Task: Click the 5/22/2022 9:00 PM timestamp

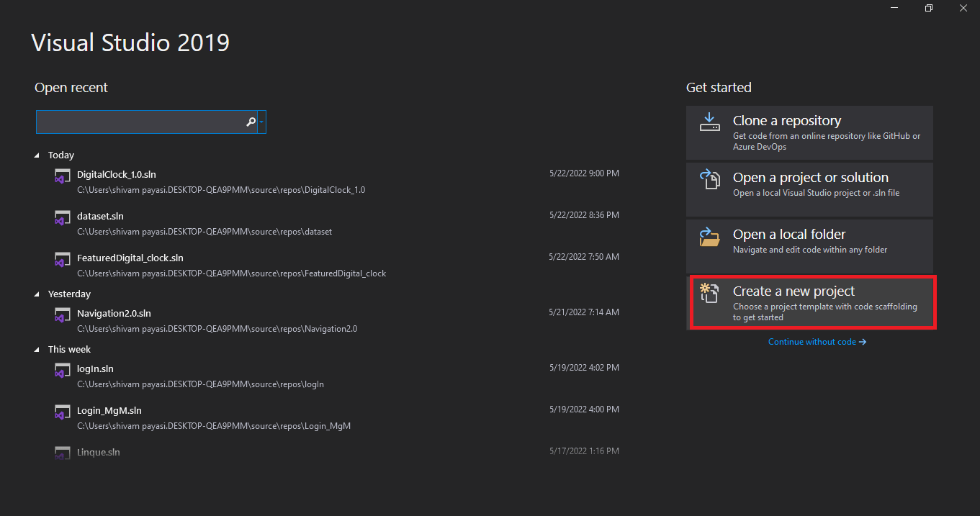Action: point(584,173)
